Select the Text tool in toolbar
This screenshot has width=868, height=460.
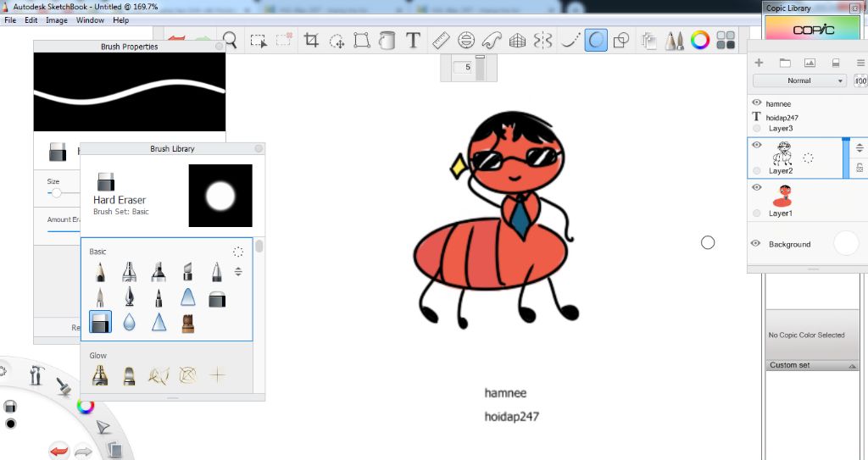(x=413, y=41)
